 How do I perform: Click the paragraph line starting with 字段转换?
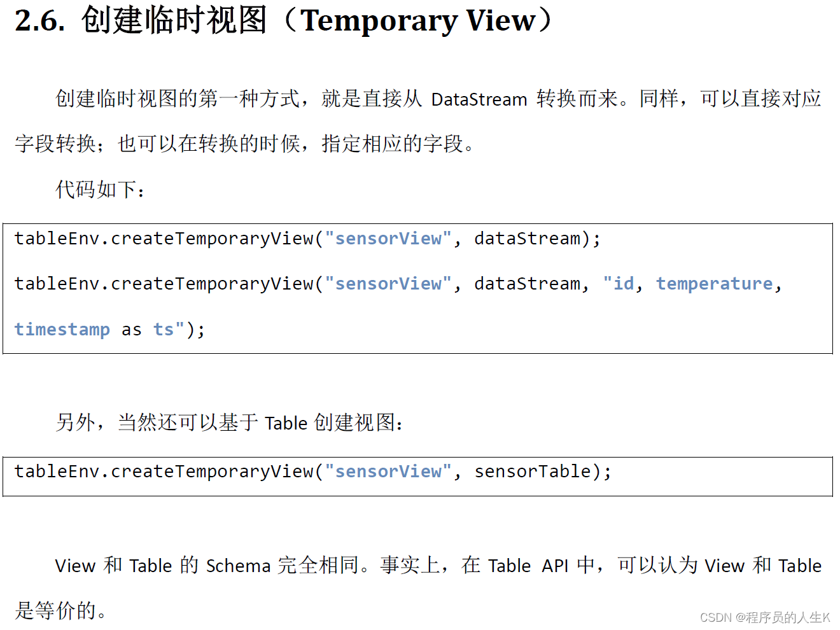pyautogui.click(x=244, y=144)
